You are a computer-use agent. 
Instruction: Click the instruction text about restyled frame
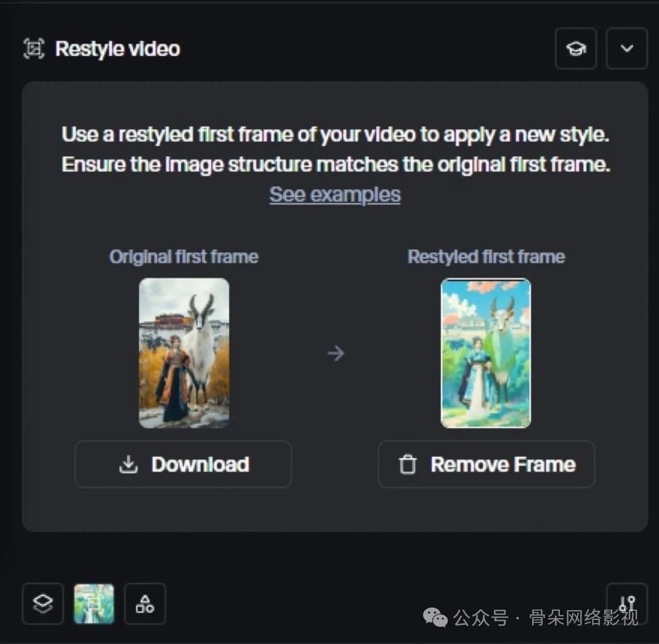click(x=335, y=150)
